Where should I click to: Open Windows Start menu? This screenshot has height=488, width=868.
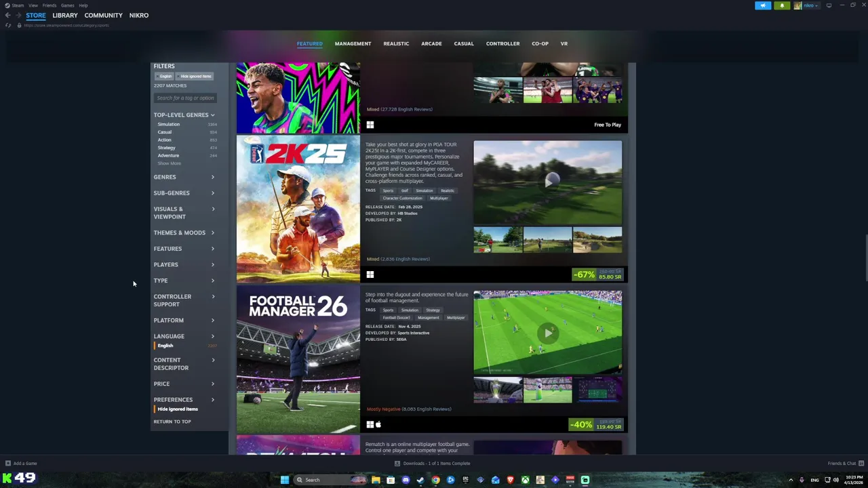[285, 480]
